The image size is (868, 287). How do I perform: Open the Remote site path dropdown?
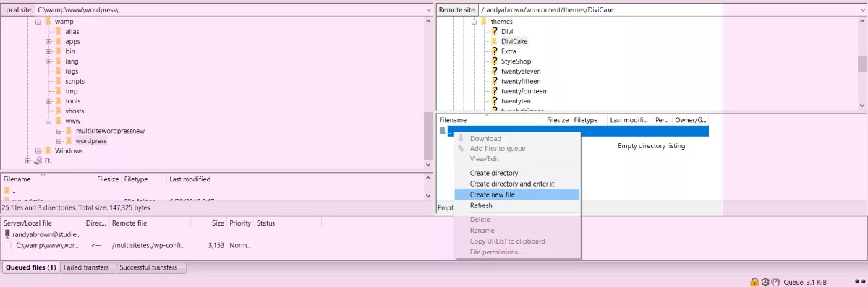862,11
